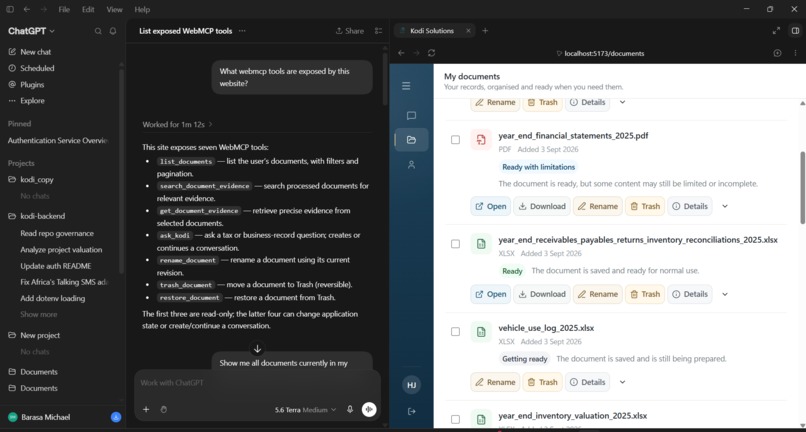Screen dimensions: 806x432
Task: Jump to latest message down arrow
Action: pyautogui.click(x=258, y=349)
